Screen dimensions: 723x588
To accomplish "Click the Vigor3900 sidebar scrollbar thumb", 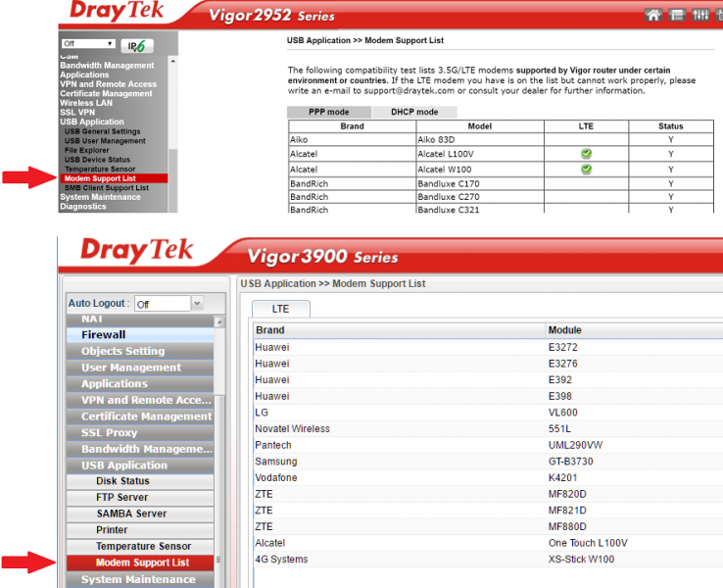I will (x=220, y=491).
